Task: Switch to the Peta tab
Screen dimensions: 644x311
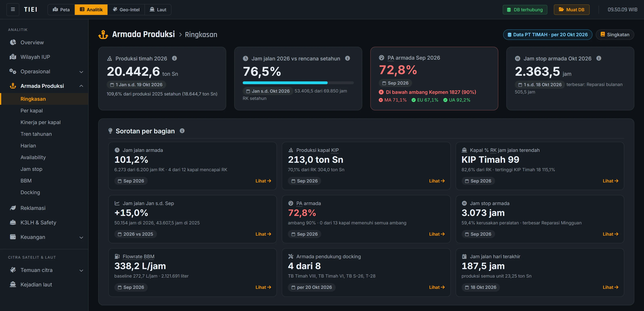Action: pos(61,9)
